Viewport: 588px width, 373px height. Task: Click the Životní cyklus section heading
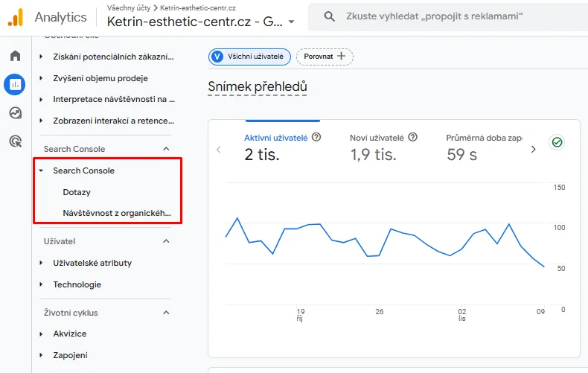71,313
